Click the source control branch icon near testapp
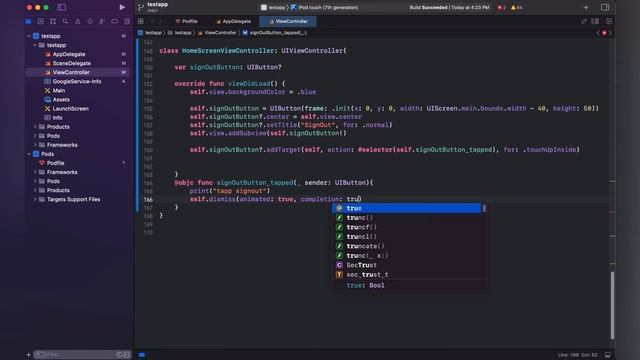640x360 pixels. pyautogui.click(x=141, y=7)
